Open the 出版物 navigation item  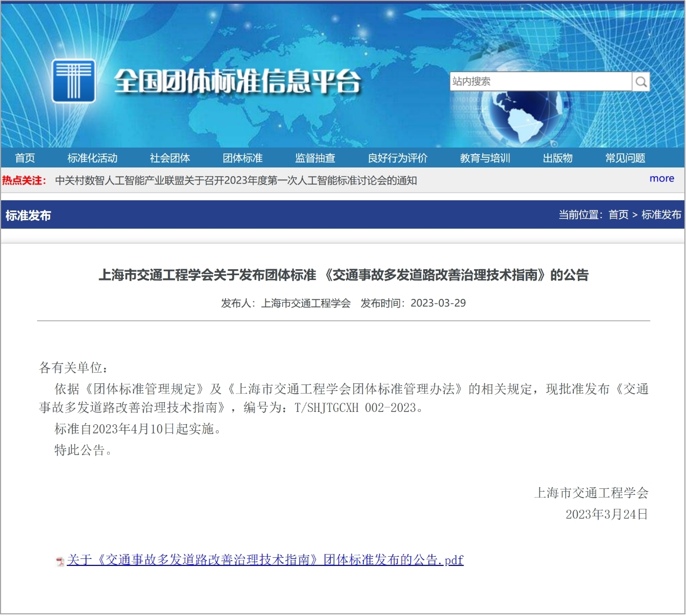557,158
